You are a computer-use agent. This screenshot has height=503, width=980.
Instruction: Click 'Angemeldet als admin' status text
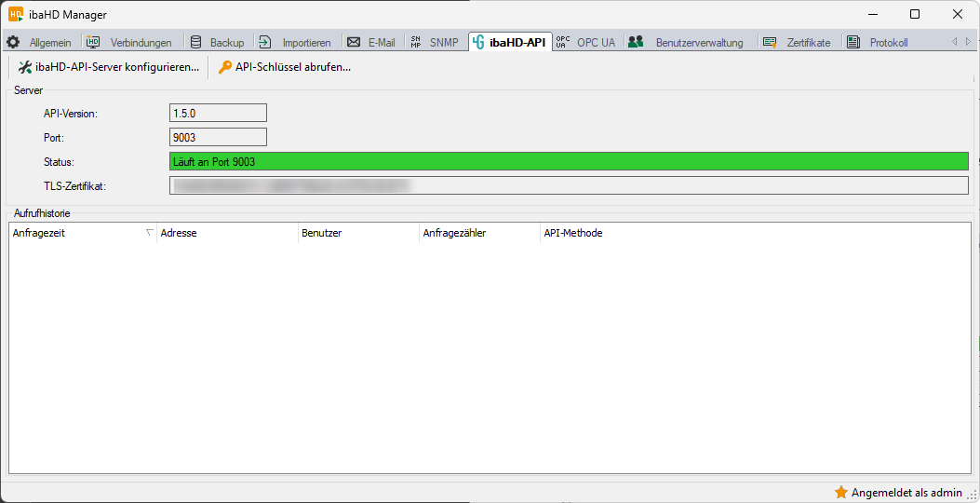906,492
